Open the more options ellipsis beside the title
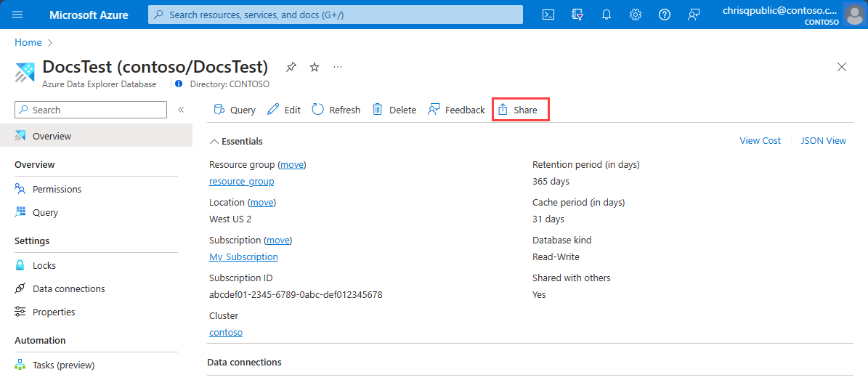The height and width of the screenshot is (380, 868). click(338, 68)
